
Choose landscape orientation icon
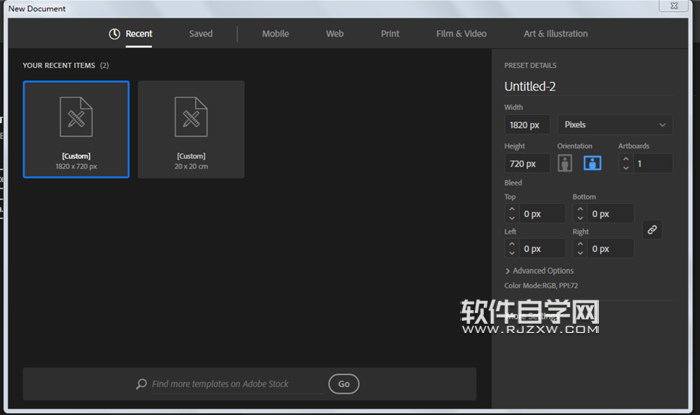coord(592,163)
